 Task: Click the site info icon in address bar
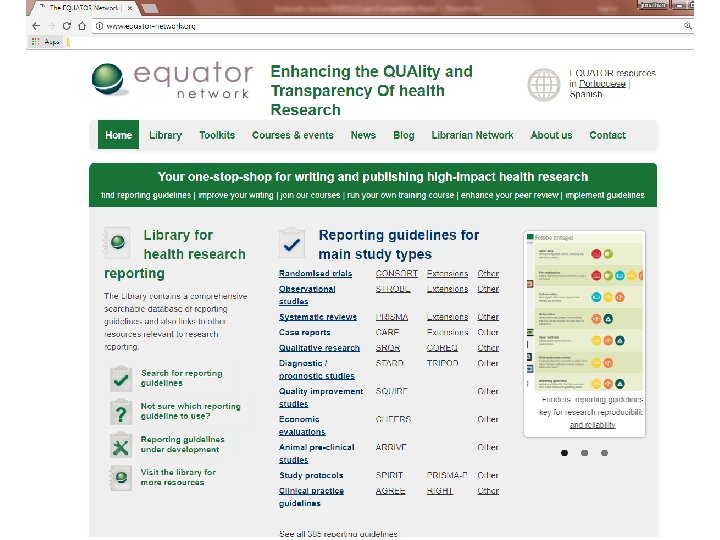(99, 26)
